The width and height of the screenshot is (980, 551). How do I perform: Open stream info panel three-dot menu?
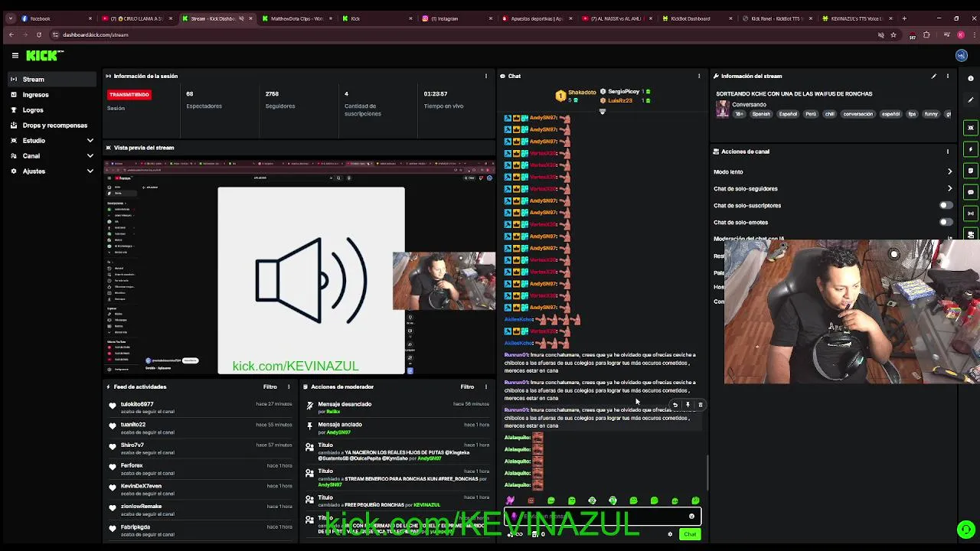(947, 76)
